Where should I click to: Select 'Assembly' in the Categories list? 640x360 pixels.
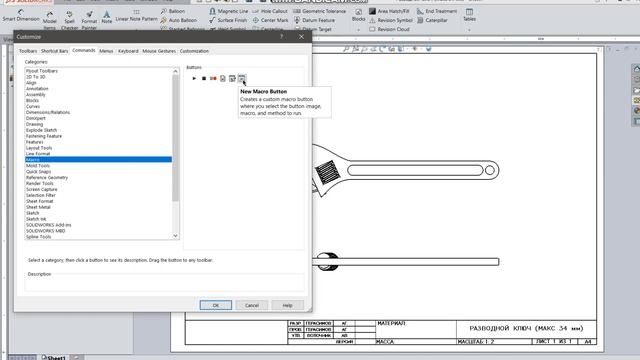coord(36,95)
